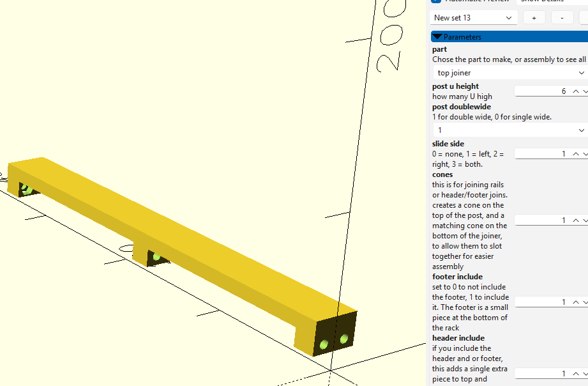The image size is (588, 386).
Task: Click the footer include value field
Action: click(542, 302)
